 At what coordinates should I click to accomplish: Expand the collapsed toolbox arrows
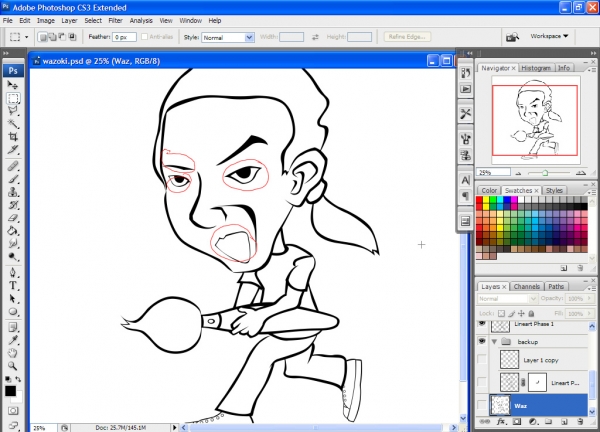6,53
